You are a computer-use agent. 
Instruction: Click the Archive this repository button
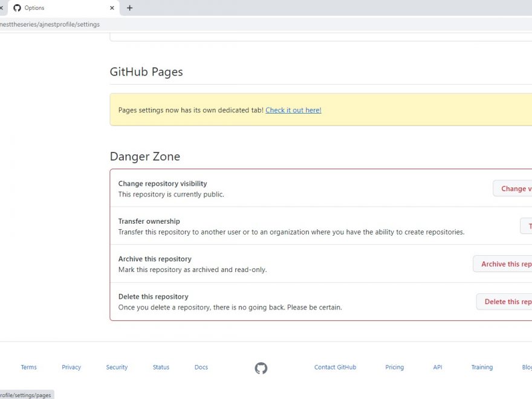click(x=504, y=264)
